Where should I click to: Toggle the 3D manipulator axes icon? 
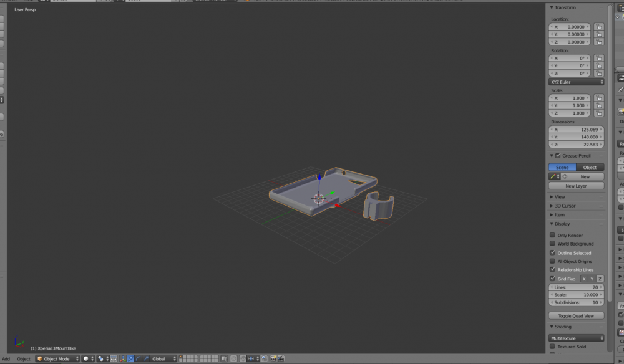pos(123,359)
